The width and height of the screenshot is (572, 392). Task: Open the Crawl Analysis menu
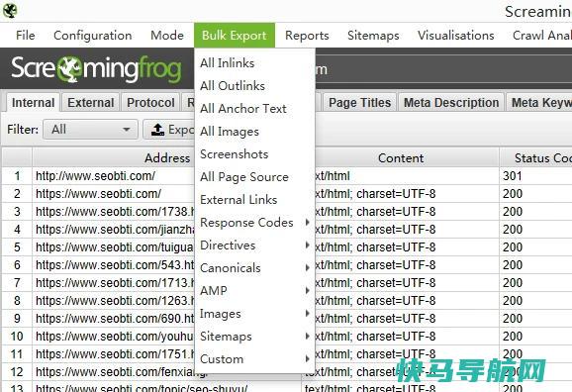click(541, 36)
